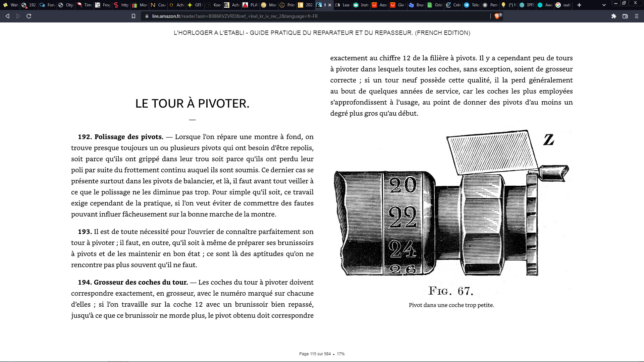
Task: Reload the Kindle reader page
Action: (x=29, y=16)
